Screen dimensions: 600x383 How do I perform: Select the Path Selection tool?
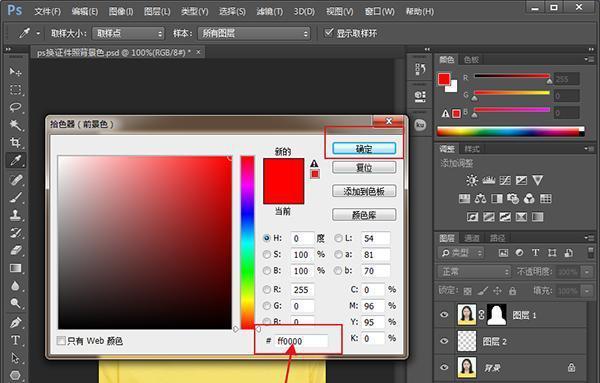point(15,358)
